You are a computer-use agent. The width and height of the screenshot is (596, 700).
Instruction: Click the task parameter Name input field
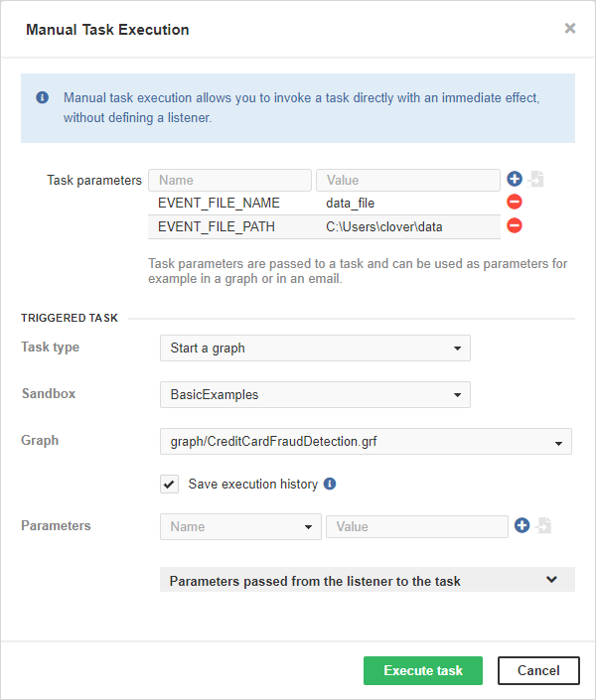[229, 180]
